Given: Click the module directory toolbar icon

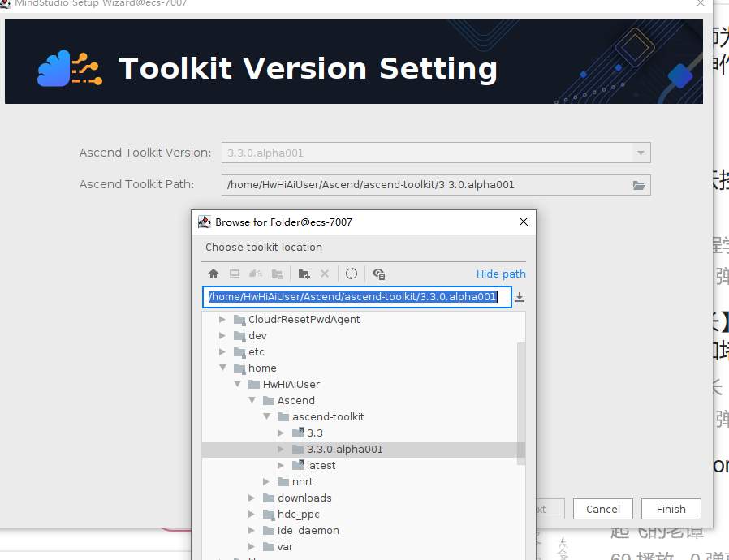Looking at the screenshot, I should pos(277,274).
